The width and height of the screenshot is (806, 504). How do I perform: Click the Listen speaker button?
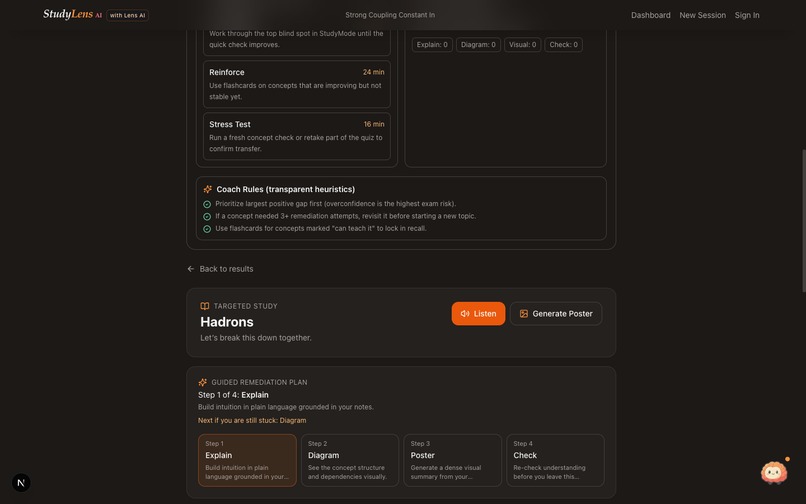[478, 313]
